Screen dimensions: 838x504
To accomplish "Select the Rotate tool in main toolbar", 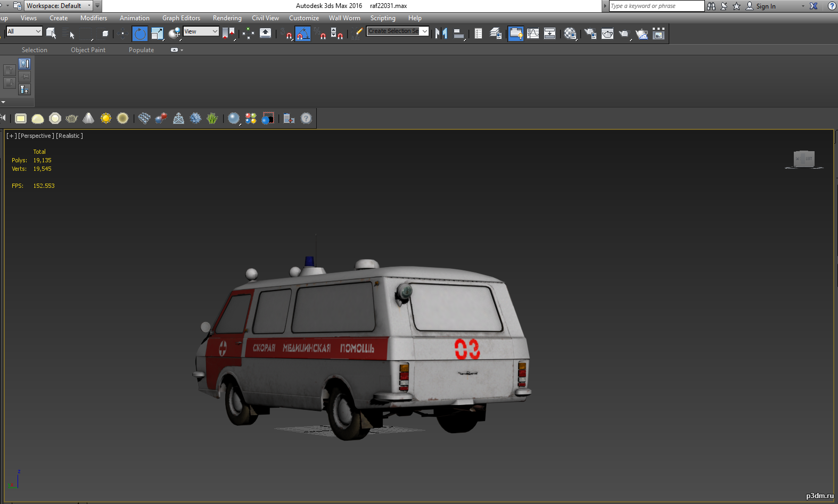I will point(140,34).
